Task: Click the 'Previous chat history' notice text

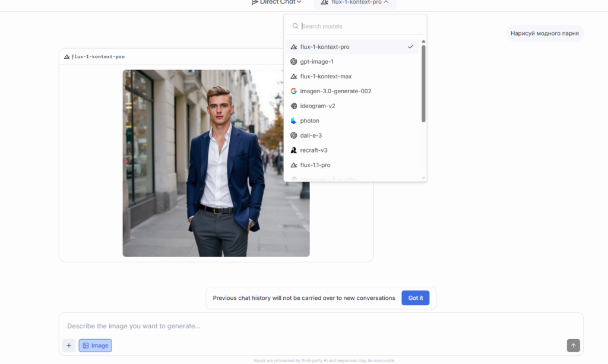Action: click(x=304, y=297)
